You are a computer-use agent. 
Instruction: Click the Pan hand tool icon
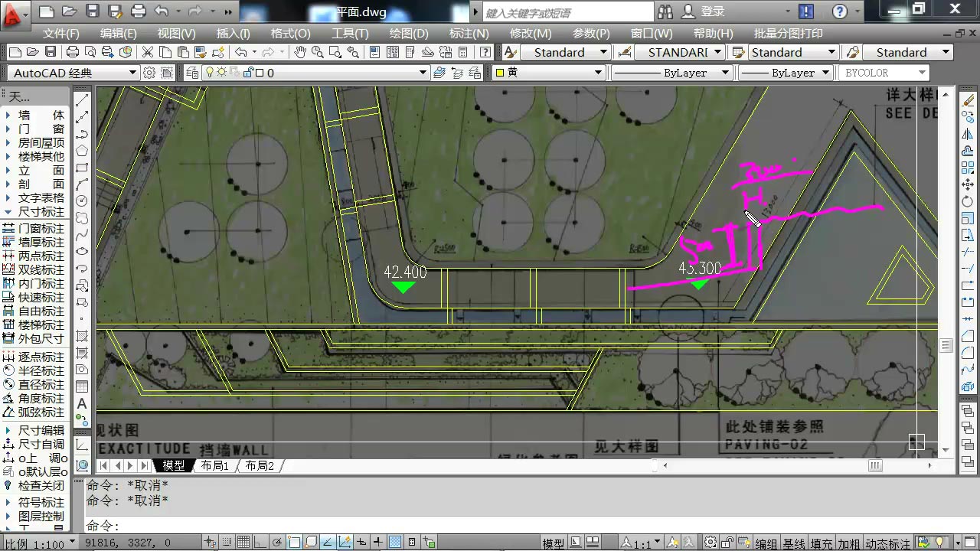(x=299, y=52)
